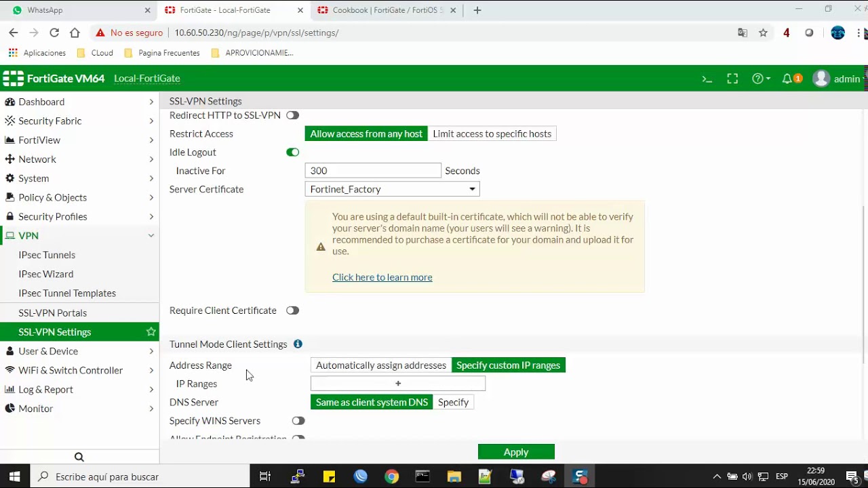Switch to the WhatsApp browser tab

79,10
